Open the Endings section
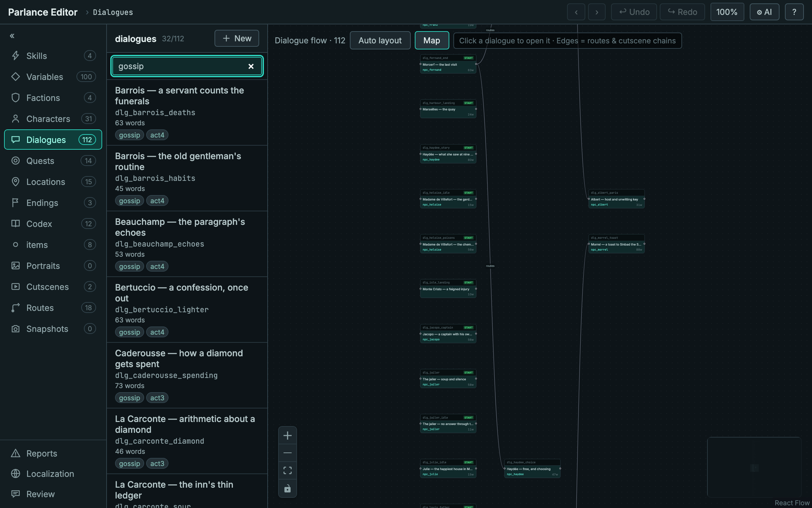The image size is (812, 508). [x=53, y=203]
